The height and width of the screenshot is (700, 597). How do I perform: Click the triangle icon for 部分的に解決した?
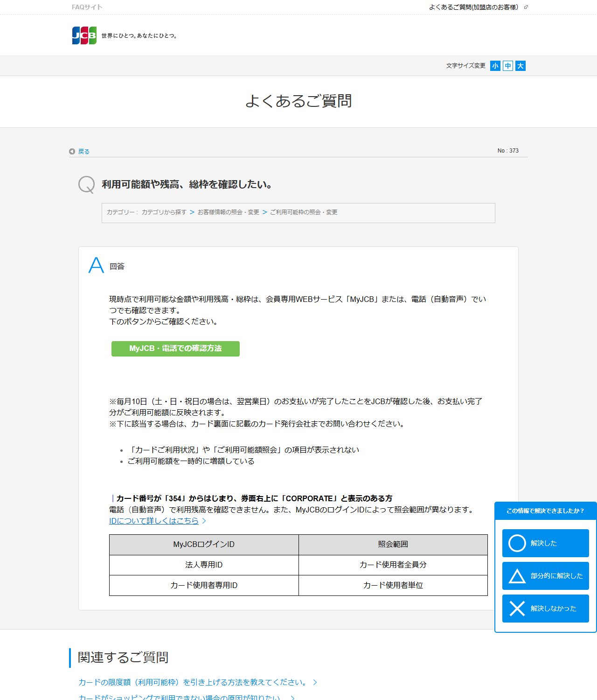click(517, 576)
